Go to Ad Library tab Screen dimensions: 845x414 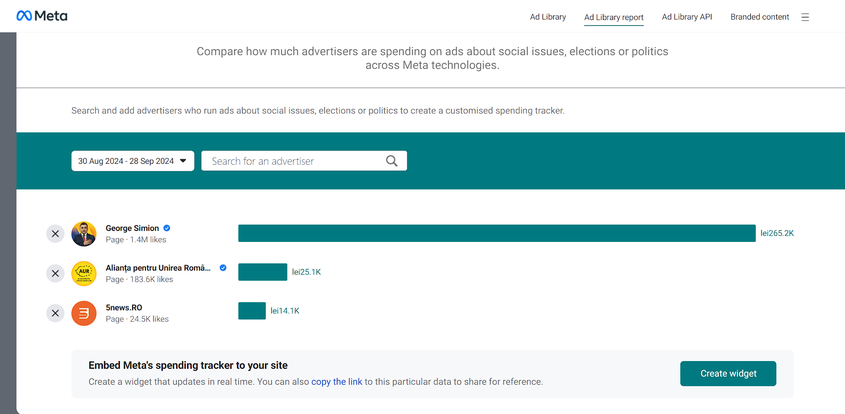[x=548, y=17]
